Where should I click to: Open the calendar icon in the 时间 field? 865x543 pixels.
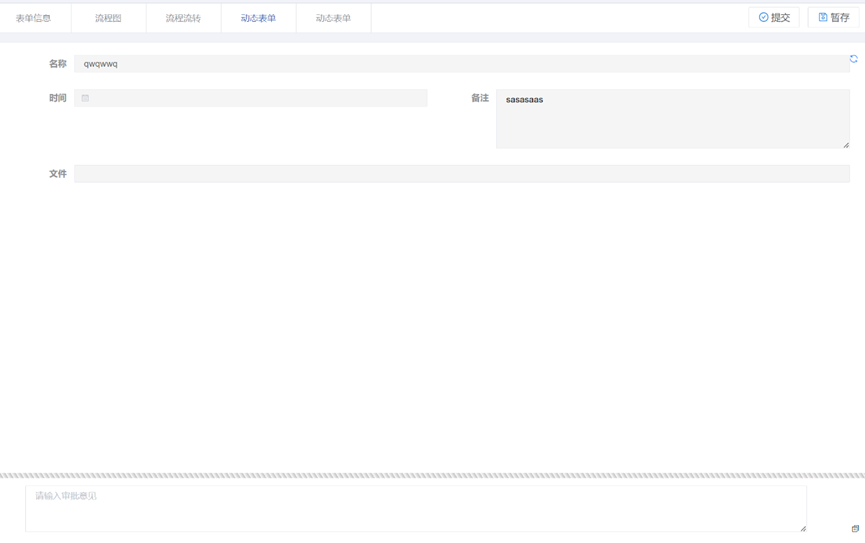(x=85, y=98)
